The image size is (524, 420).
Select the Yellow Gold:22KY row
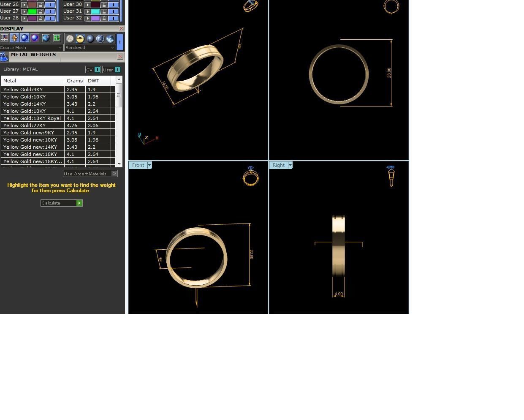pos(58,125)
